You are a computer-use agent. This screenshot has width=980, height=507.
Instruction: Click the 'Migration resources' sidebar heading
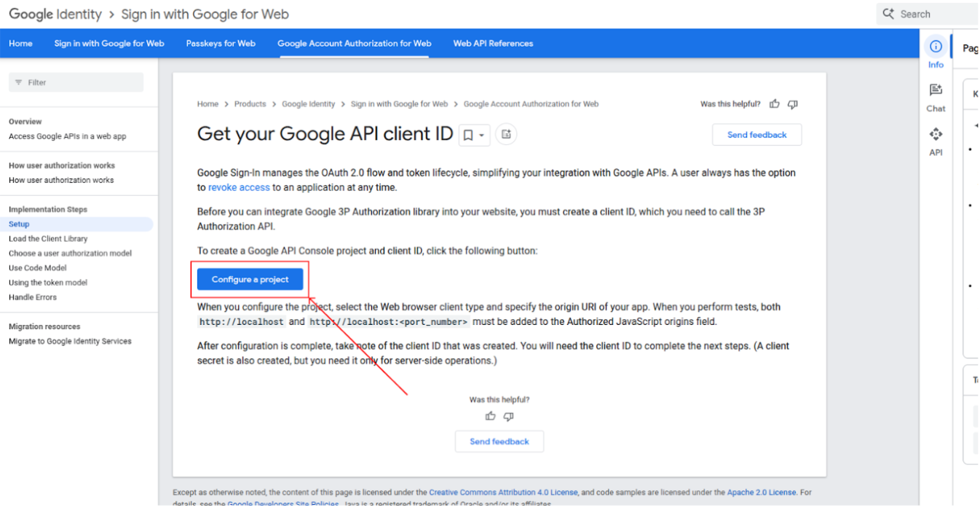[44, 326]
